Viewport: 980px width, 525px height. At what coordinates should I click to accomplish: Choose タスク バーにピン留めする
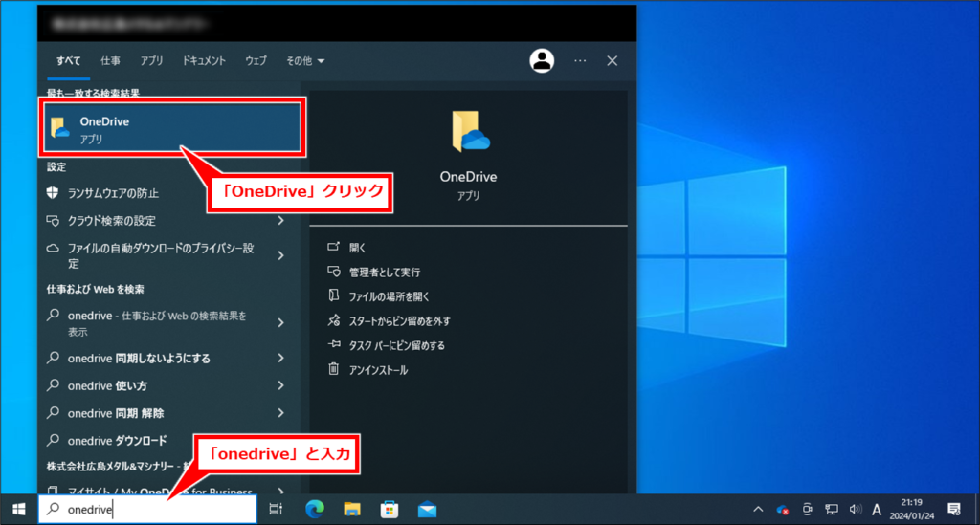(x=397, y=345)
